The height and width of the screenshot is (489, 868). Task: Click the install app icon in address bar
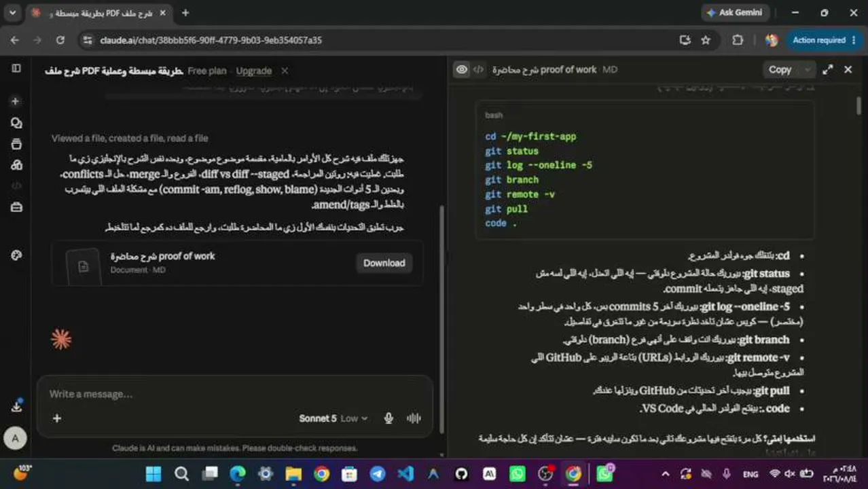(x=685, y=40)
